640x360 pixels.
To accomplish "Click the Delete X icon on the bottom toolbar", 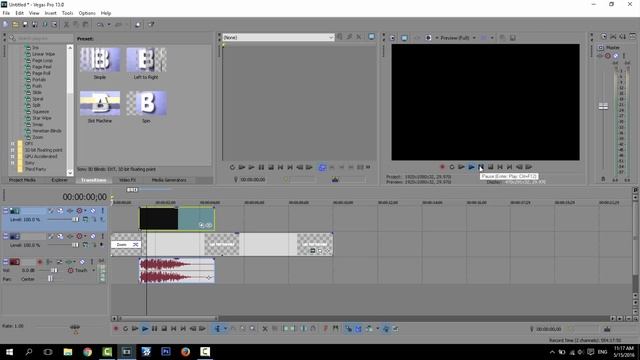I will 264,329.
